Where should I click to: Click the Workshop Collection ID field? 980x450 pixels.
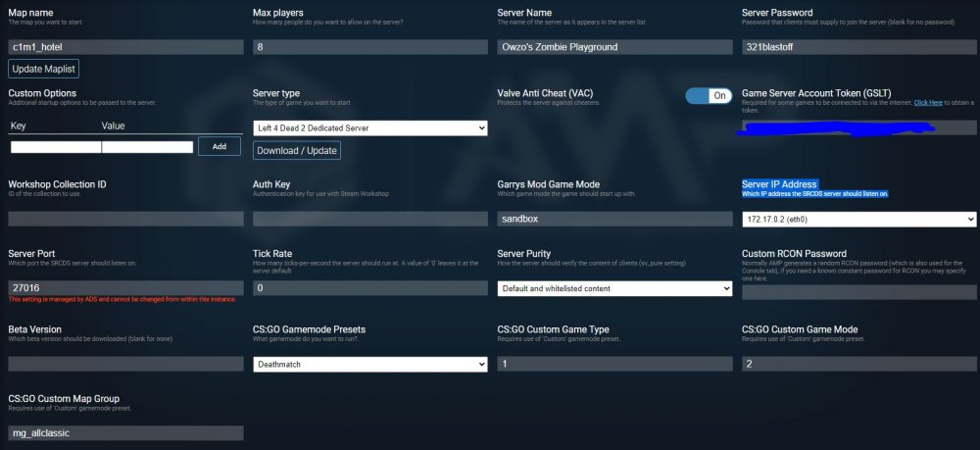pyautogui.click(x=125, y=219)
